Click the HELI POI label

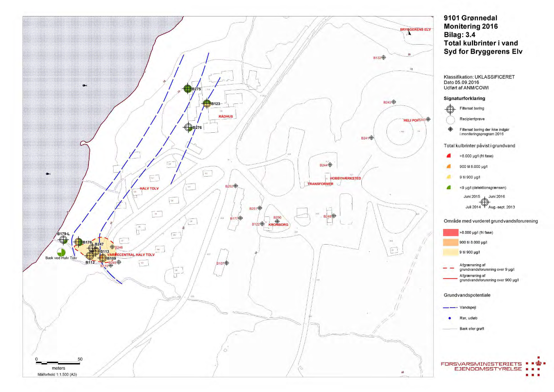point(411,120)
